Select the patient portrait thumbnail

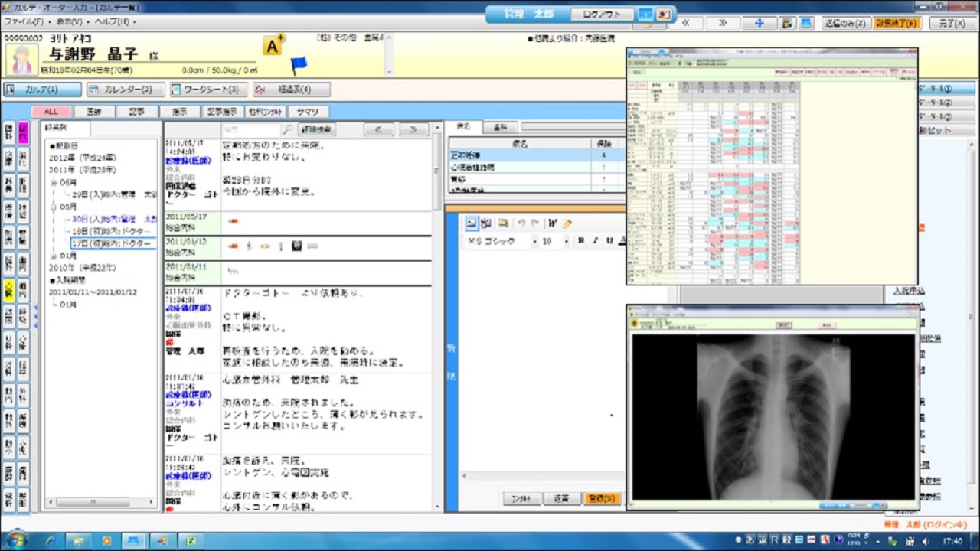(21, 60)
